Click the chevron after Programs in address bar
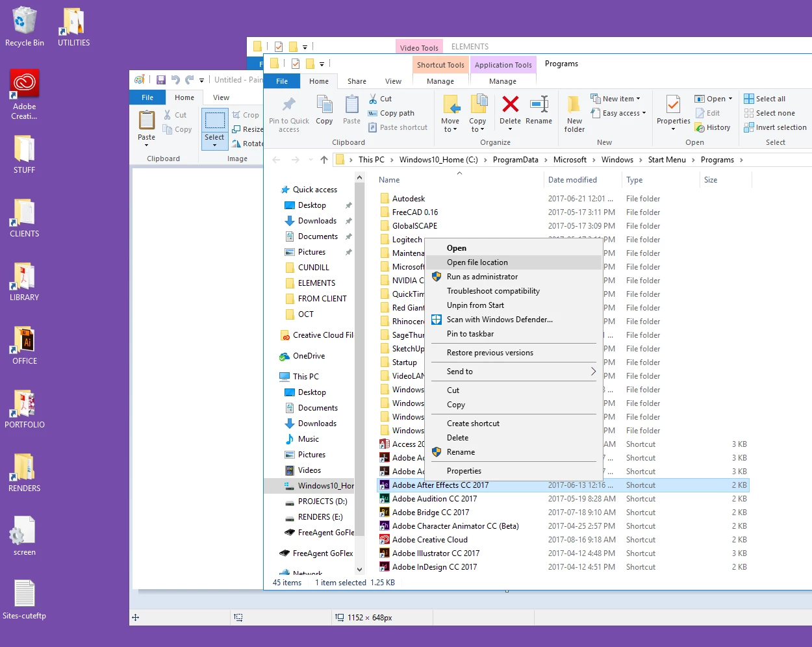 [741, 160]
